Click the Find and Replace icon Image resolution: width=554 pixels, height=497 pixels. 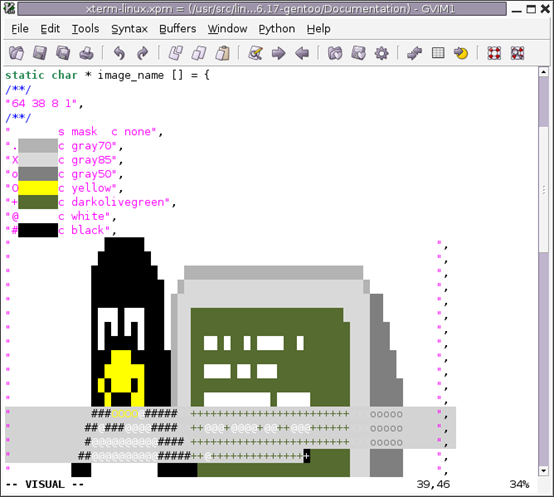click(x=255, y=53)
